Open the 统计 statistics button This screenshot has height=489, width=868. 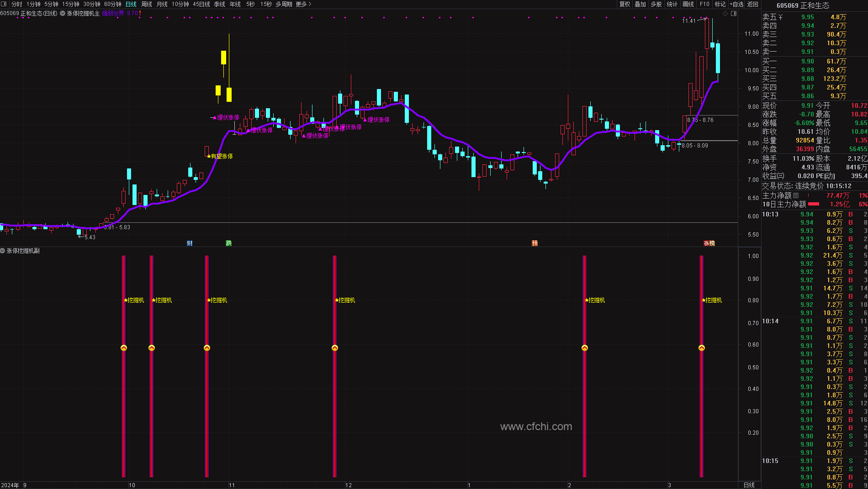(x=672, y=4)
